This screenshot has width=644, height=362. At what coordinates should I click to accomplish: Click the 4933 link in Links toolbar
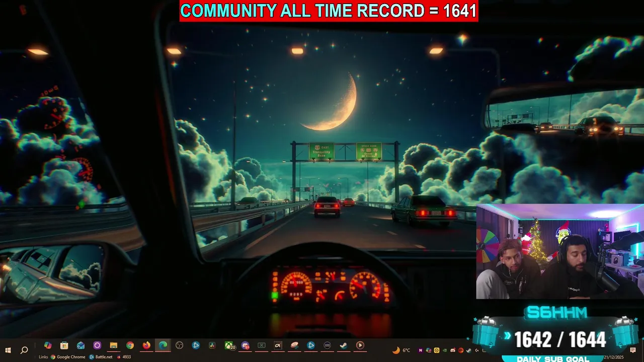coord(124,357)
